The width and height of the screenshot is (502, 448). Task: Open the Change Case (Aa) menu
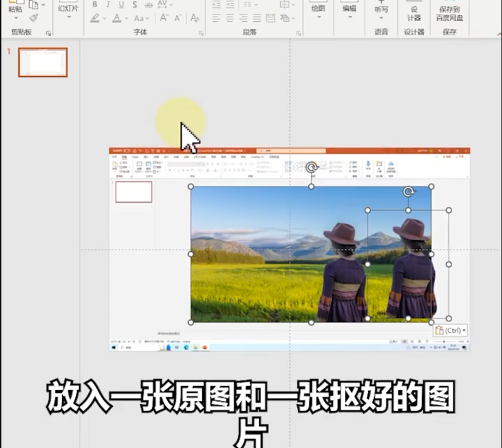tap(142, 18)
